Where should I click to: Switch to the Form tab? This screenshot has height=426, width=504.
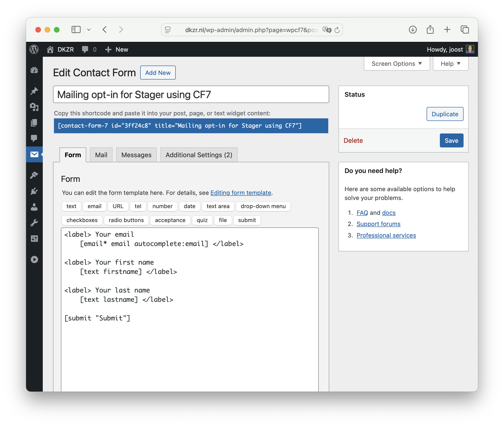(x=73, y=155)
